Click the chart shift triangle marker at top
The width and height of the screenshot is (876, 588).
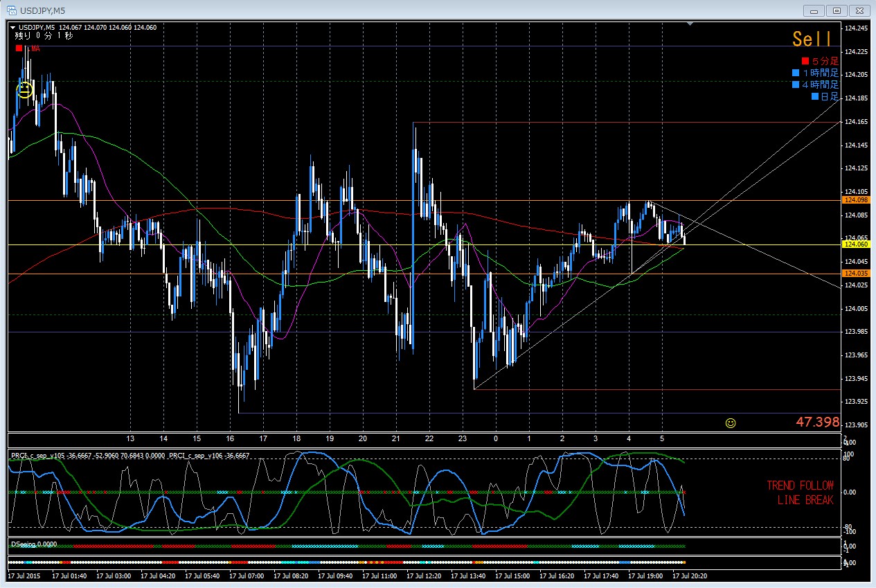pos(690,24)
